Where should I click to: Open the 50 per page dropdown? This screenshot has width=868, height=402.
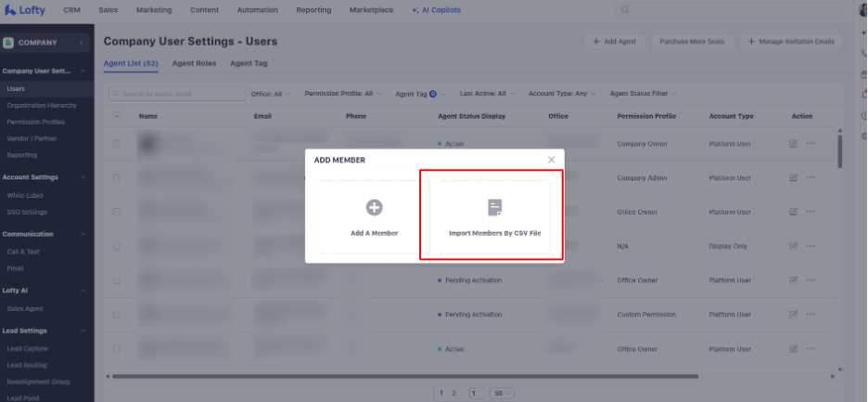[503, 393]
